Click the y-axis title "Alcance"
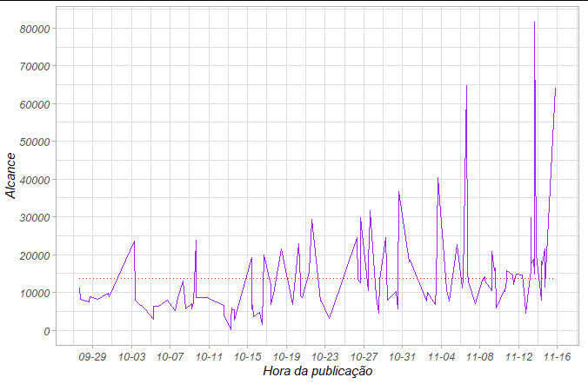The height and width of the screenshot is (384, 588). pyautogui.click(x=10, y=175)
